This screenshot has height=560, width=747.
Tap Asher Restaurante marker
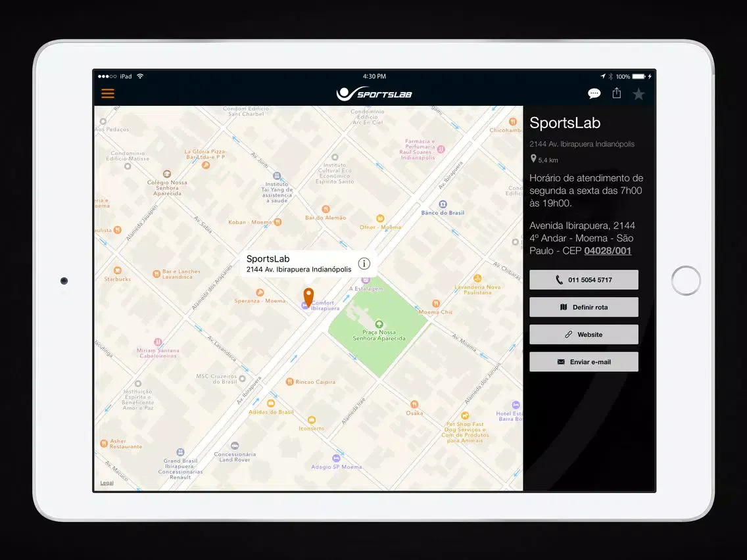coord(103,443)
